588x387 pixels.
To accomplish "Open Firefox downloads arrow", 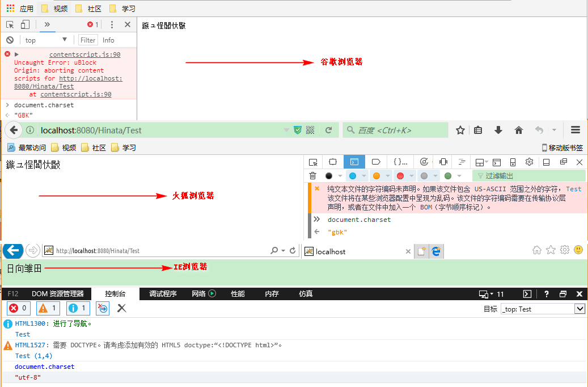I will coord(498,131).
